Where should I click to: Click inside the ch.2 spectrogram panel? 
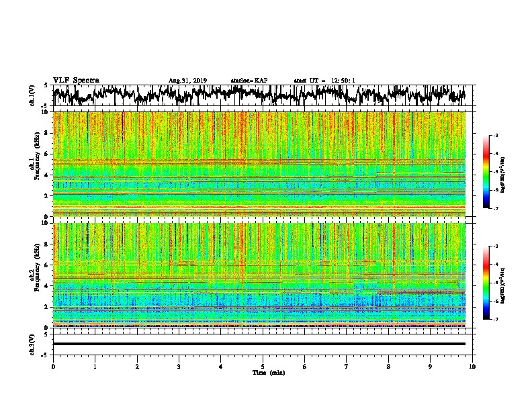[259, 275]
